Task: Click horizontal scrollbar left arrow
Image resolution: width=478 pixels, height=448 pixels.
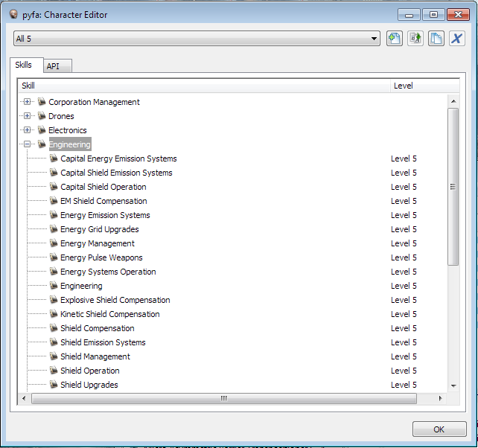Action: point(24,398)
